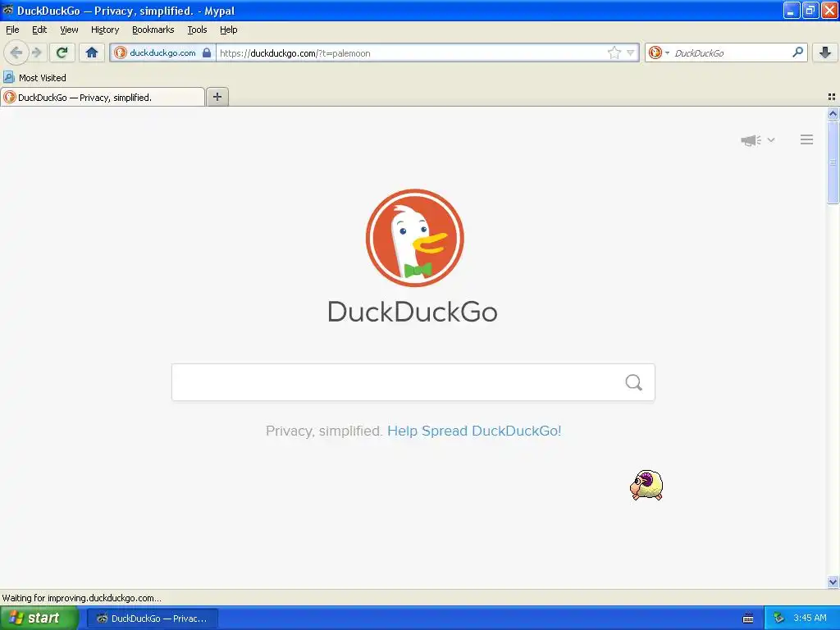Select the DuckDuckGo — Privacy, simplified tab

[x=103, y=97]
